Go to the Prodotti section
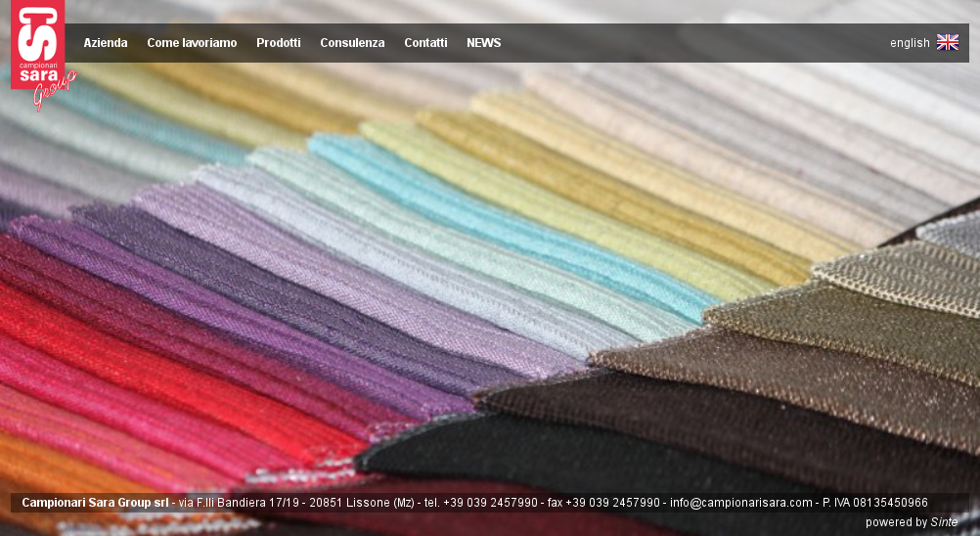The width and height of the screenshot is (980, 536). click(278, 43)
